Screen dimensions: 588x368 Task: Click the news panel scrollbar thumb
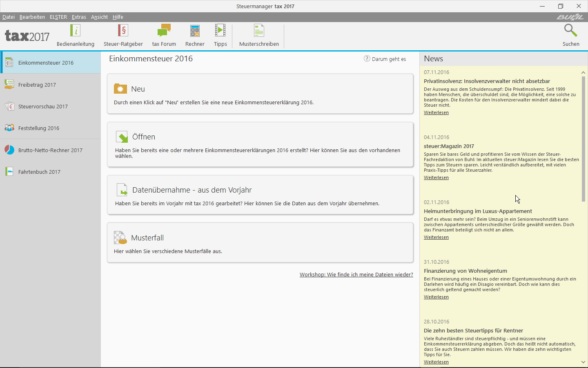pyautogui.click(x=583, y=139)
